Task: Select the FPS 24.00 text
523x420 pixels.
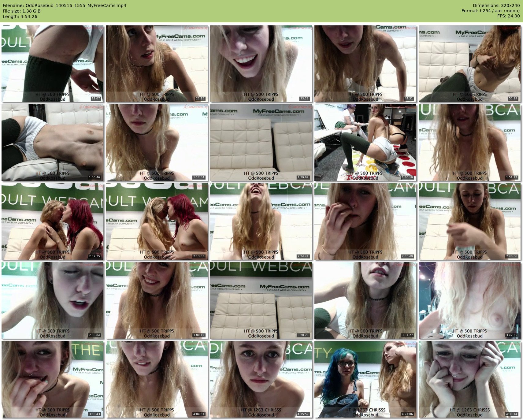Action: pos(508,16)
